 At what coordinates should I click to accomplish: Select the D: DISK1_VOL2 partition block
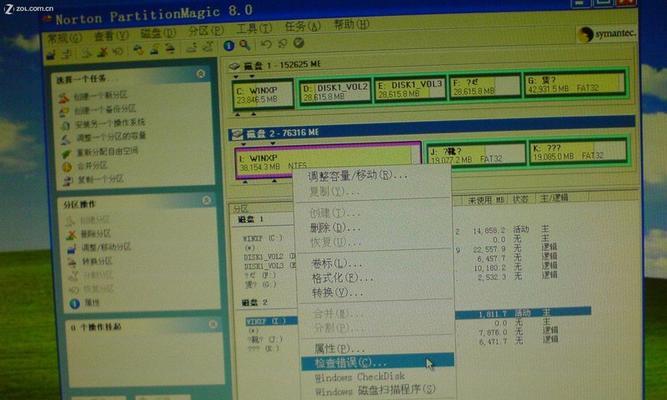(335, 91)
